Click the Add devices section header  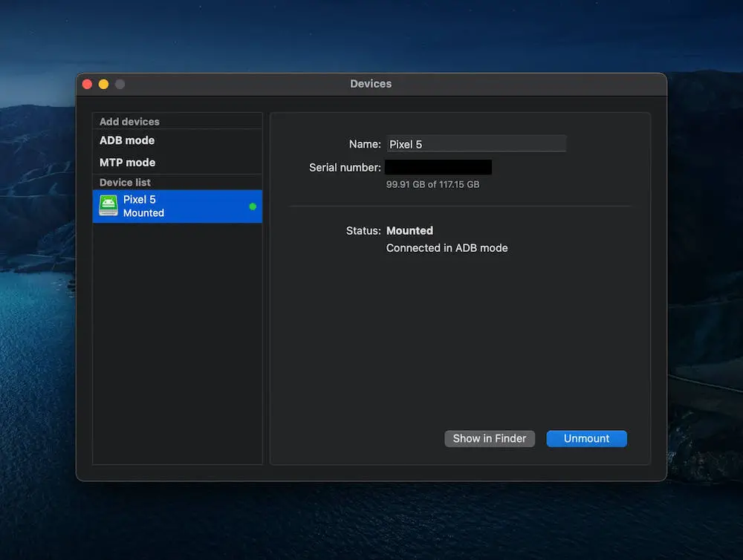129,122
